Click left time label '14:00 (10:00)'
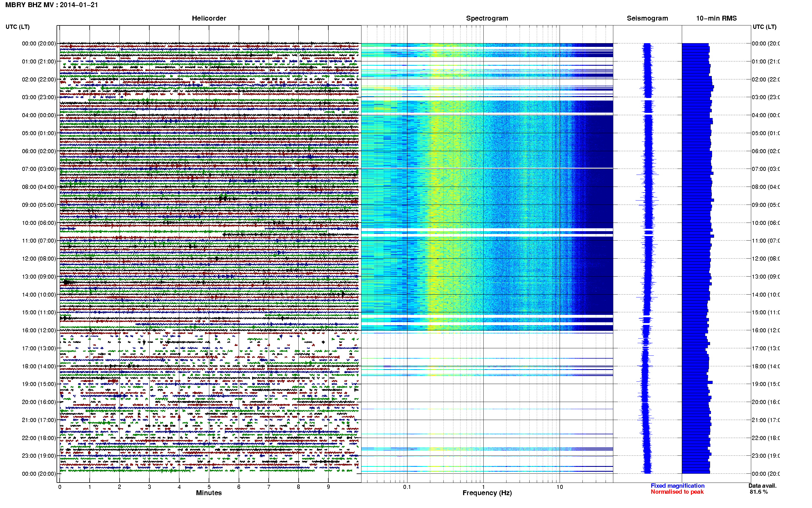Image resolution: width=812 pixels, height=508 pixels. point(39,295)
